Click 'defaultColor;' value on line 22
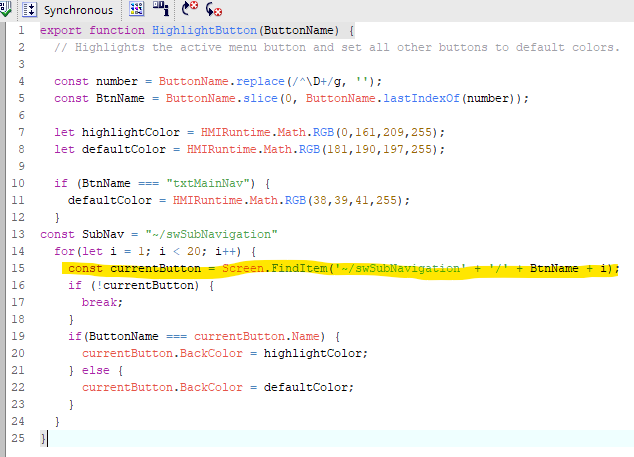This screenshot has height=457, width=634. coord(309,387)
